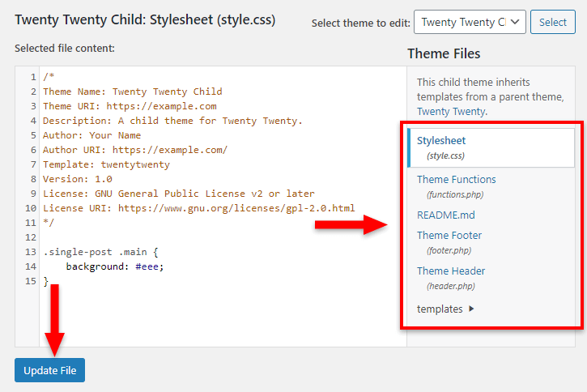Click the 'background: #eee;' line
The image size is (587, 392).
(x=115, y=267)
